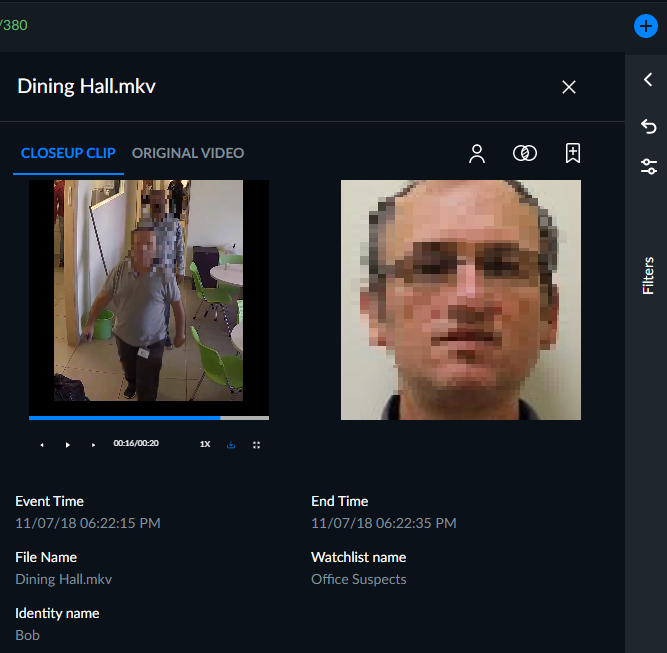
Task: Click End Time value 11/07/18 06:22:35 PM
Action: (x=384, y=523)
